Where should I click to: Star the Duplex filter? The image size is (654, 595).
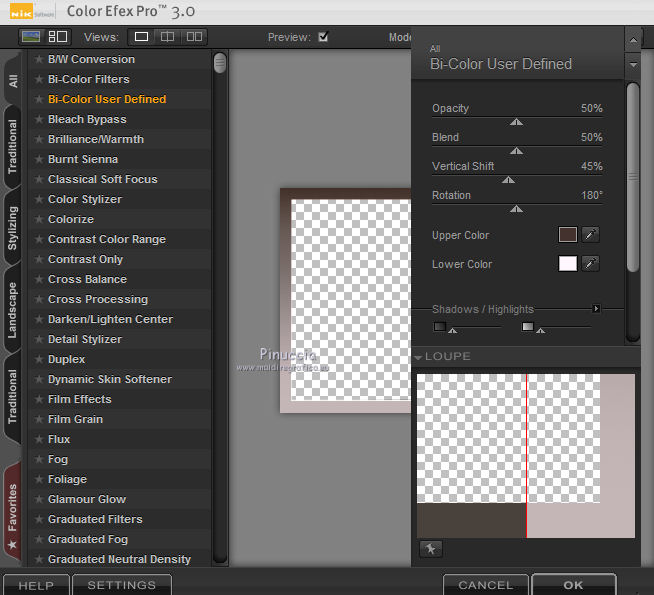tap(39, 359)
